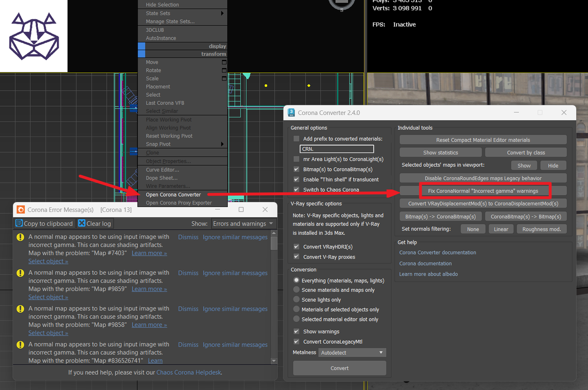Viewport: 588px width, 390px height.
Task: Open Corona Converter documentation link
Action: click(438, 253)
